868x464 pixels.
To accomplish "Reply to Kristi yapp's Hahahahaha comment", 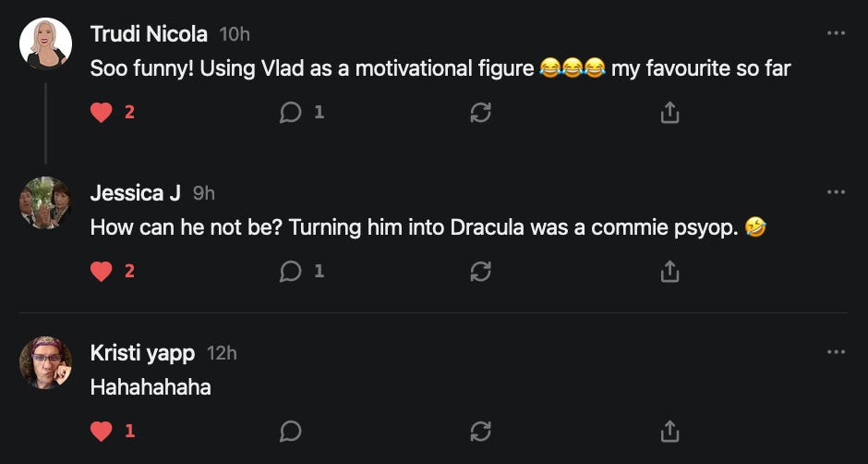I will pos(291,432).
